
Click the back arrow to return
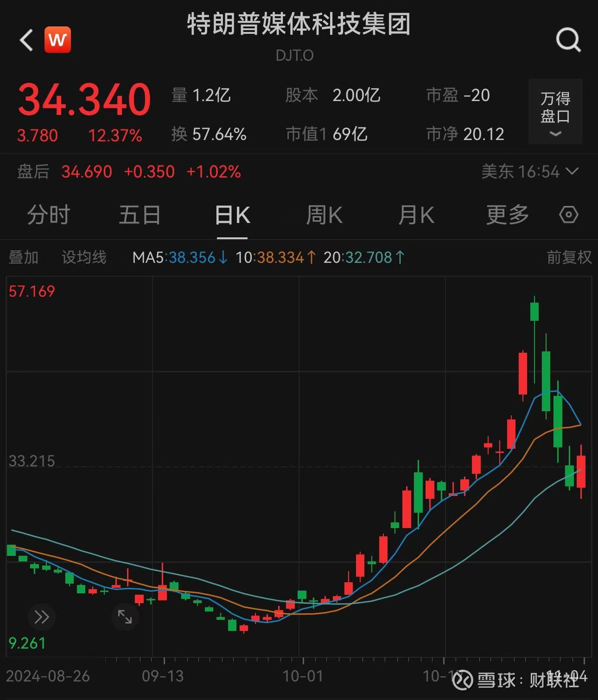[25, 40]
